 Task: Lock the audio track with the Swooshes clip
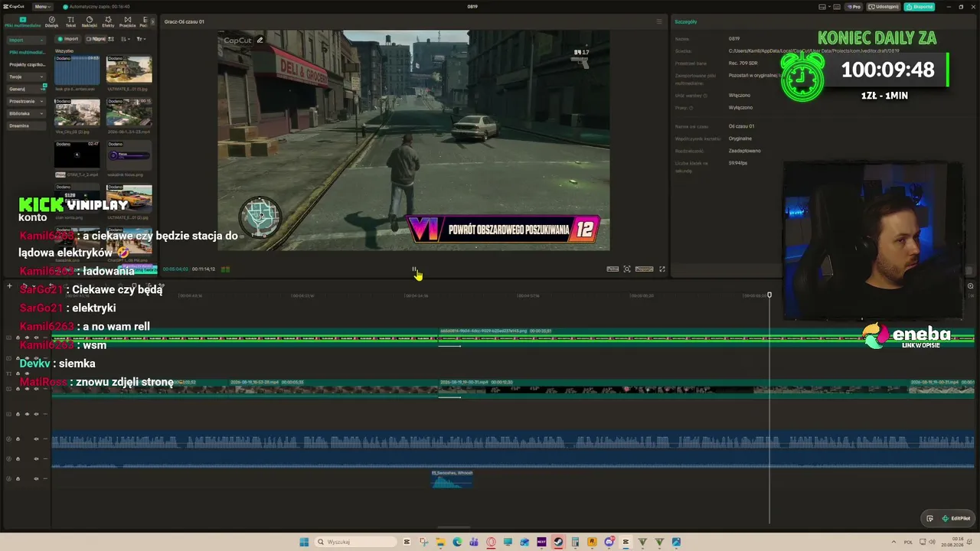coord(18,479)
